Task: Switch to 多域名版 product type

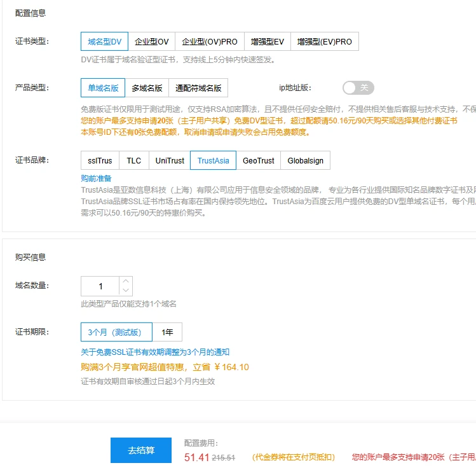Action: tap(147, 88)
